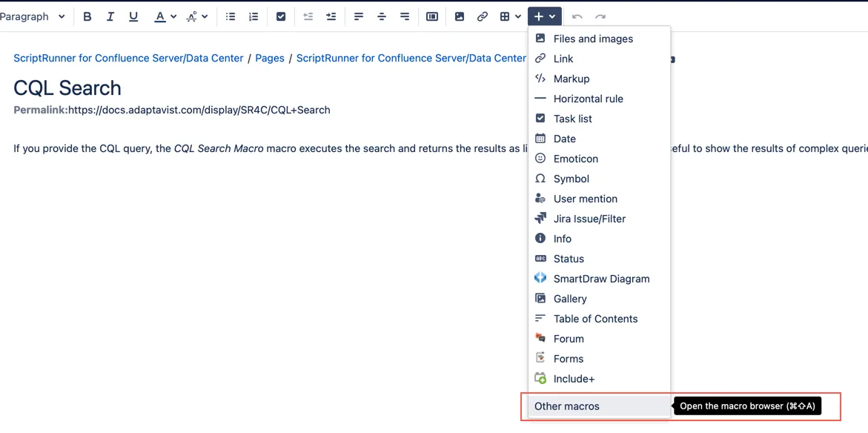The height and width of the screenshot is (433, 868).
Task: Insert Jira Issue/Filter macro
Action: (600, 219)
